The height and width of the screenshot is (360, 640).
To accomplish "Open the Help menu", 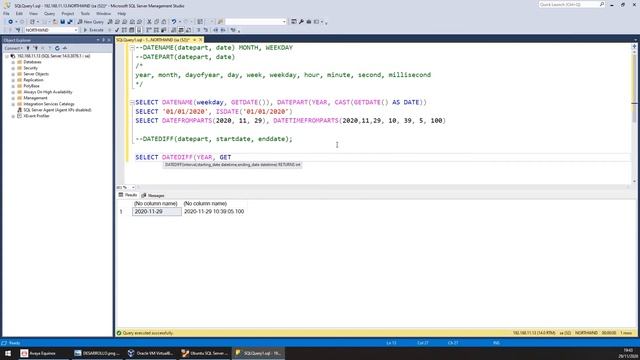I will click(x=122, y=13).
